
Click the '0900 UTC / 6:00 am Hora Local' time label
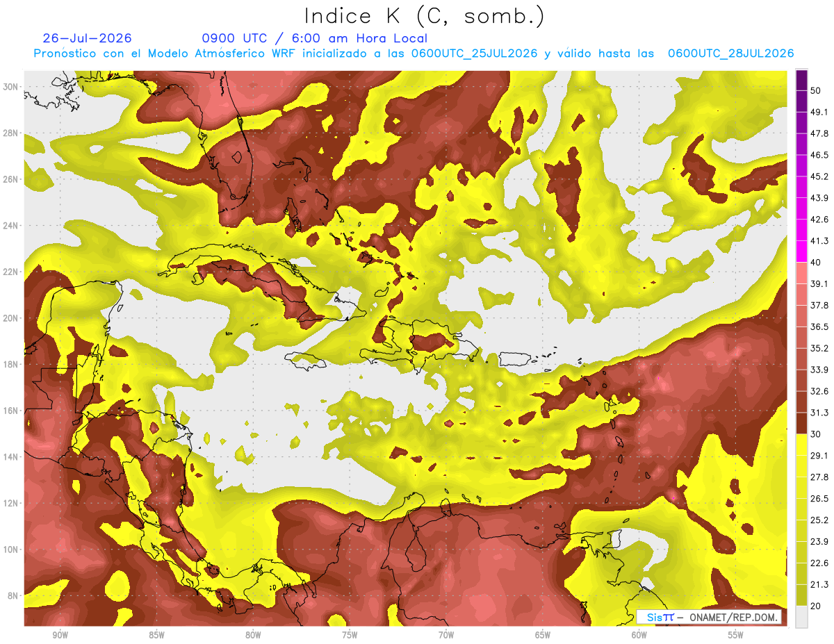pyautogui.click(x=314, y=38)
